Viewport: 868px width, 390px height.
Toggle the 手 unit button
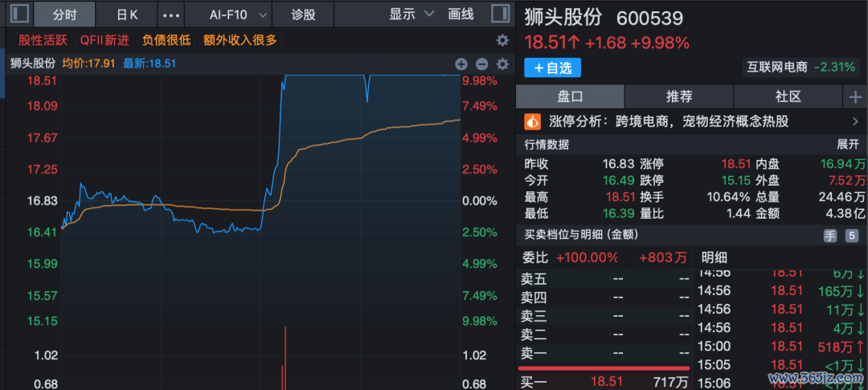coord(830,236)
